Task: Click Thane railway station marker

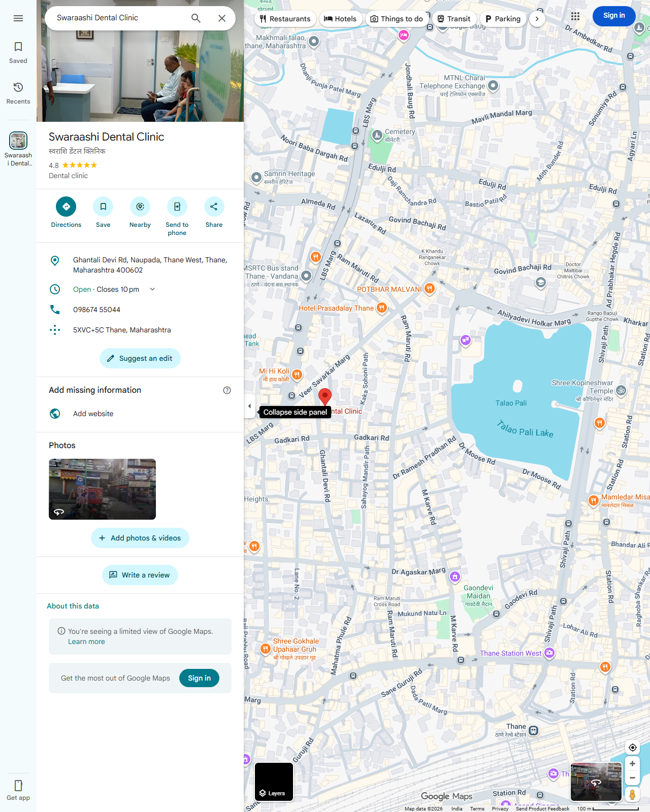Action: click(533, 731)
